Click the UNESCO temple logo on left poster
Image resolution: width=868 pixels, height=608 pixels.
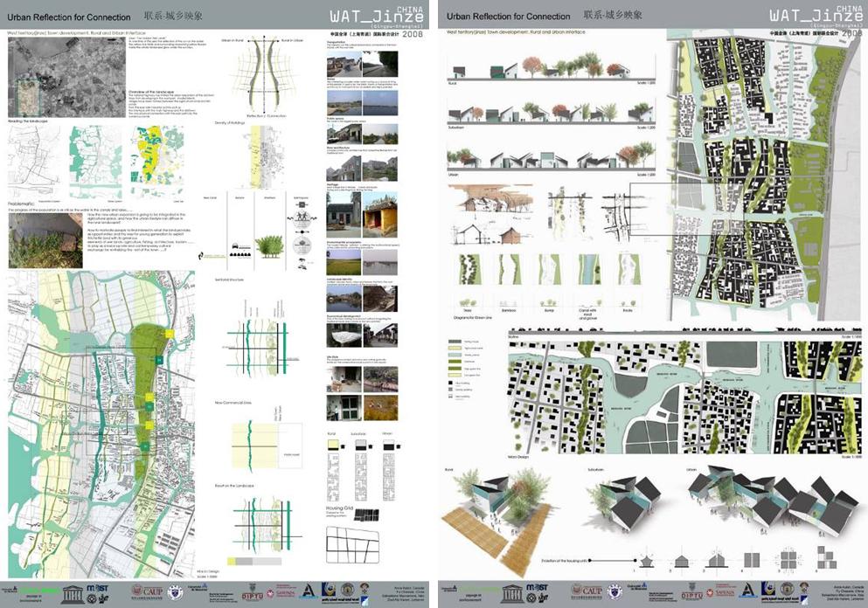tap(73, 593)
